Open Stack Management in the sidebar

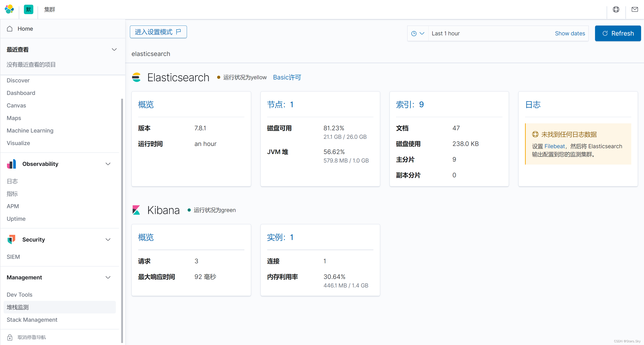click(x=32, y=320)
